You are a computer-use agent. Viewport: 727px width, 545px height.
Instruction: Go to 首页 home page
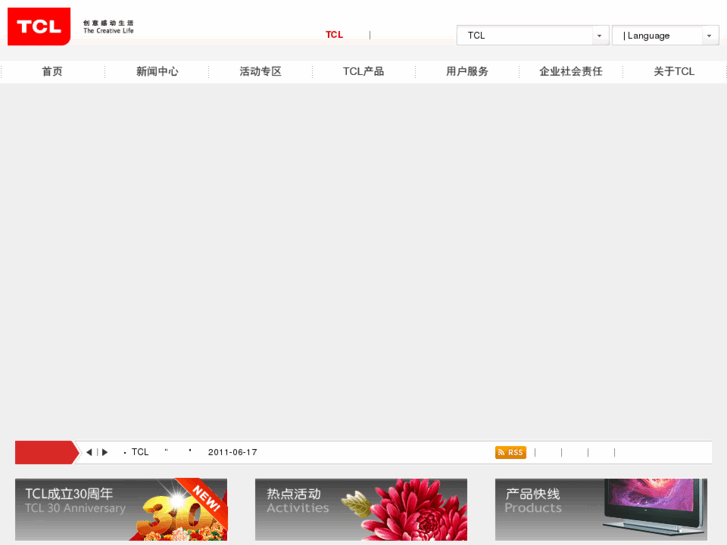coord(52,71)
